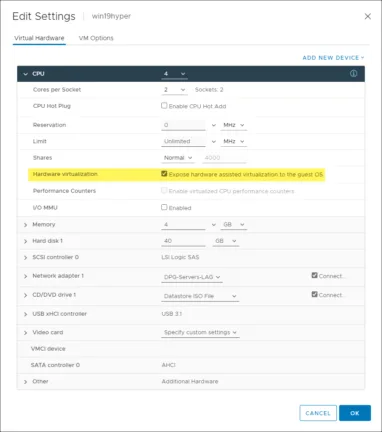Click the OK button
Viewport: 382px width, 432px height.
click(355, 413)
